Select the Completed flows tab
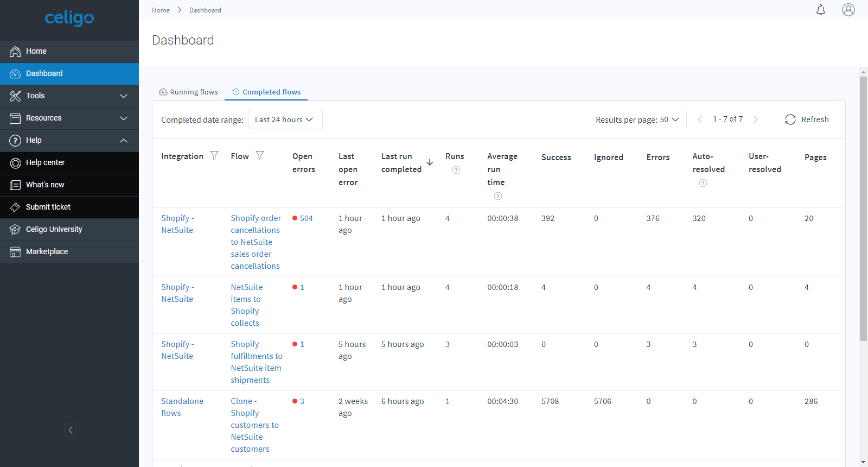This screenshot has width=868, height=467. (266, 92)
